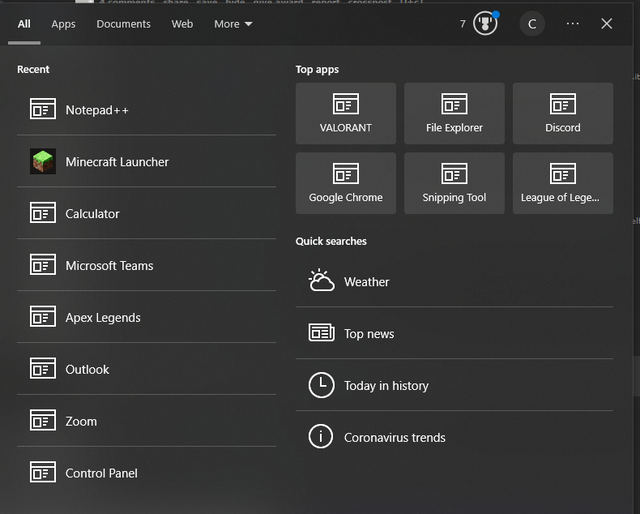Switch to the Web tab
640x514 pixels.
pyautogui.click(x=182, y=24)
